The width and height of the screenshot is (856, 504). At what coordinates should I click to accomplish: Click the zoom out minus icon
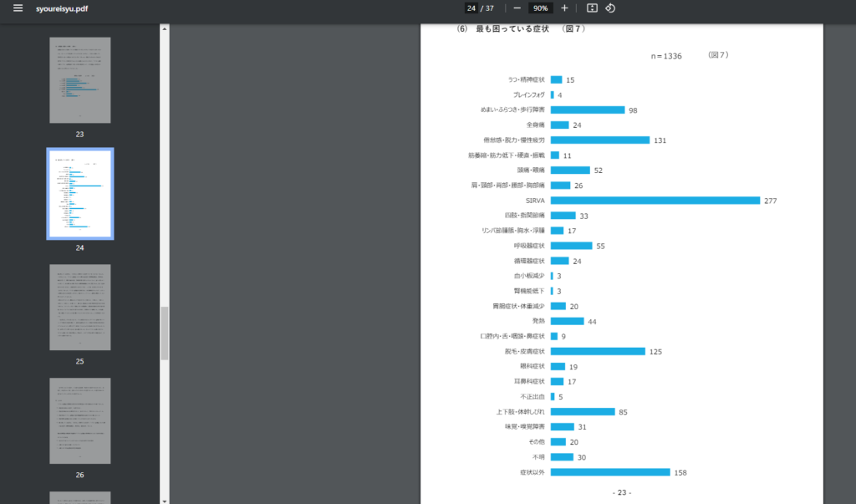tap(517, 8)
